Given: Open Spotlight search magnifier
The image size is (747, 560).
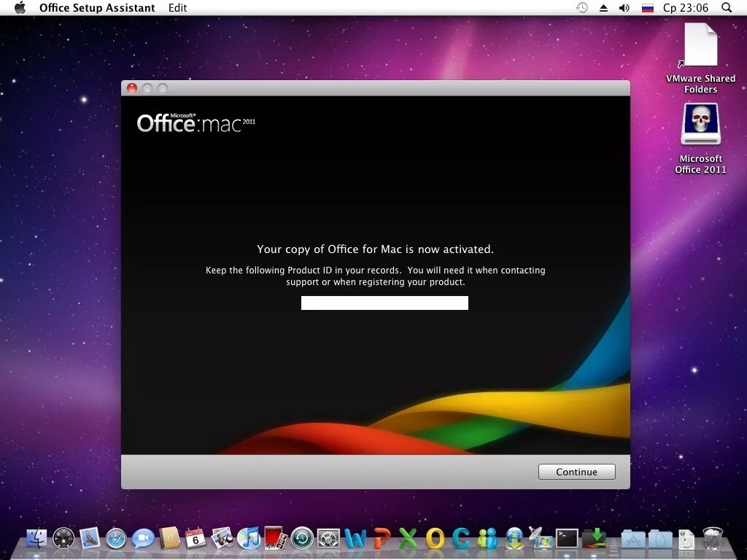Looking at the screenshot, I should pyautogui.click(x=727, y=7).
